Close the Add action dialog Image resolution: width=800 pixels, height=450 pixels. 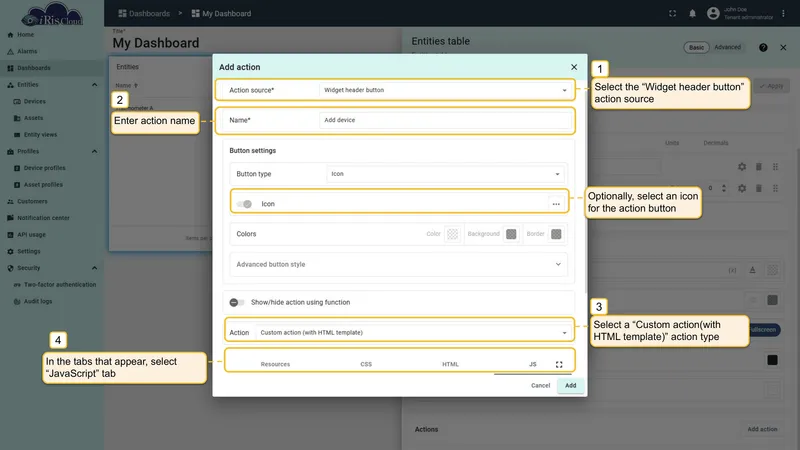(574, 67)
